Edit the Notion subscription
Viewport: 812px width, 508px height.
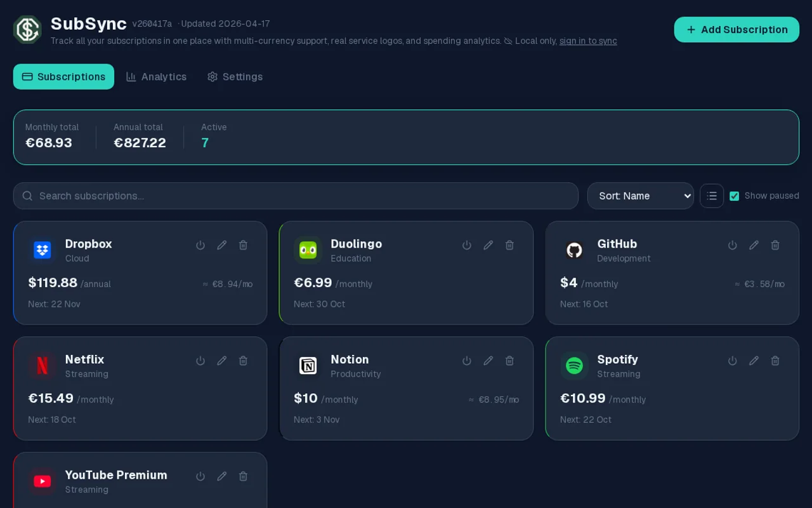tap(488, 361)
